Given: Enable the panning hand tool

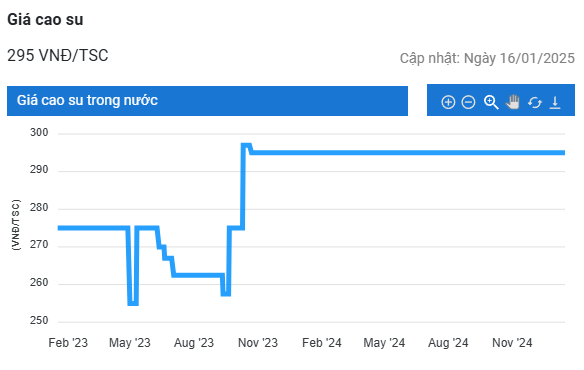Looking at the screenshot, I should (x=513, y=102).
